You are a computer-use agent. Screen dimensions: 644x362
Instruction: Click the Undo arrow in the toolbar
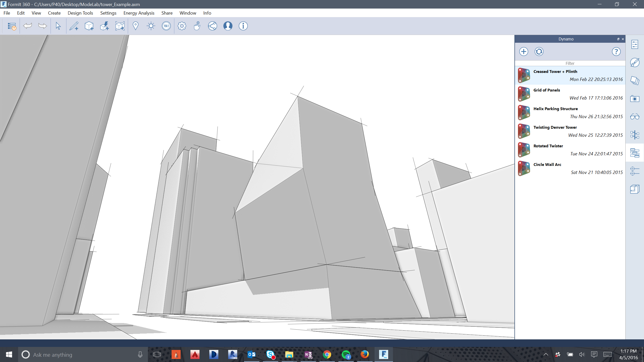pos(27,26)
